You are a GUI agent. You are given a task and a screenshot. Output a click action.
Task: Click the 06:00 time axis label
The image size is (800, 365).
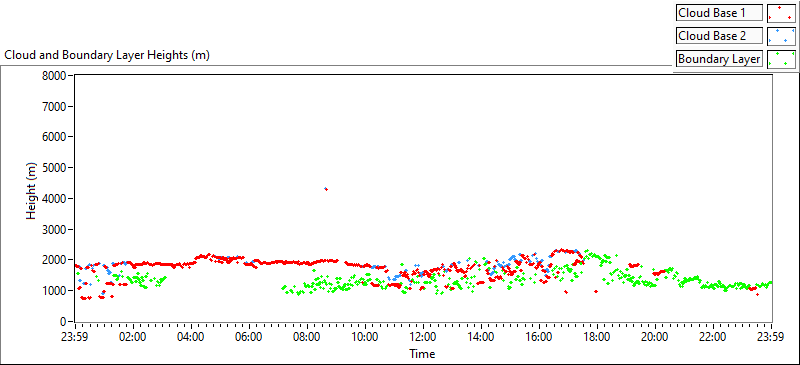(249, 337)
